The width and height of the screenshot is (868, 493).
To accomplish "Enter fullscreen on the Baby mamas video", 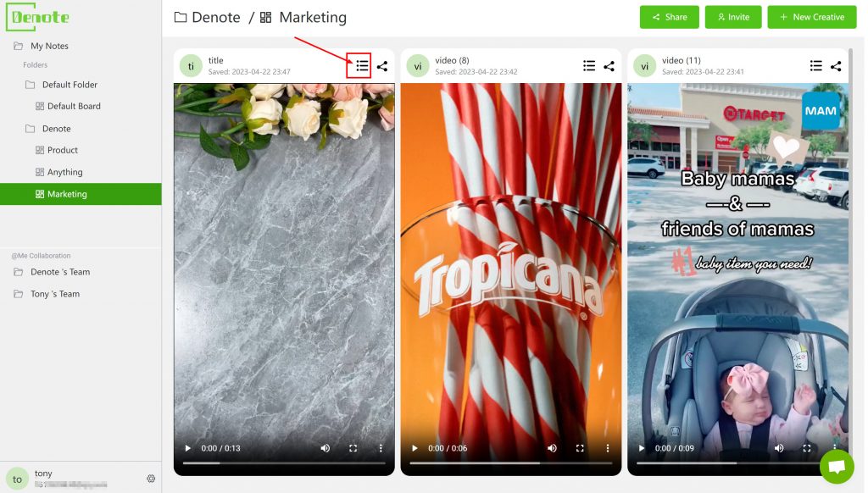I will click(x=807, y=448).
